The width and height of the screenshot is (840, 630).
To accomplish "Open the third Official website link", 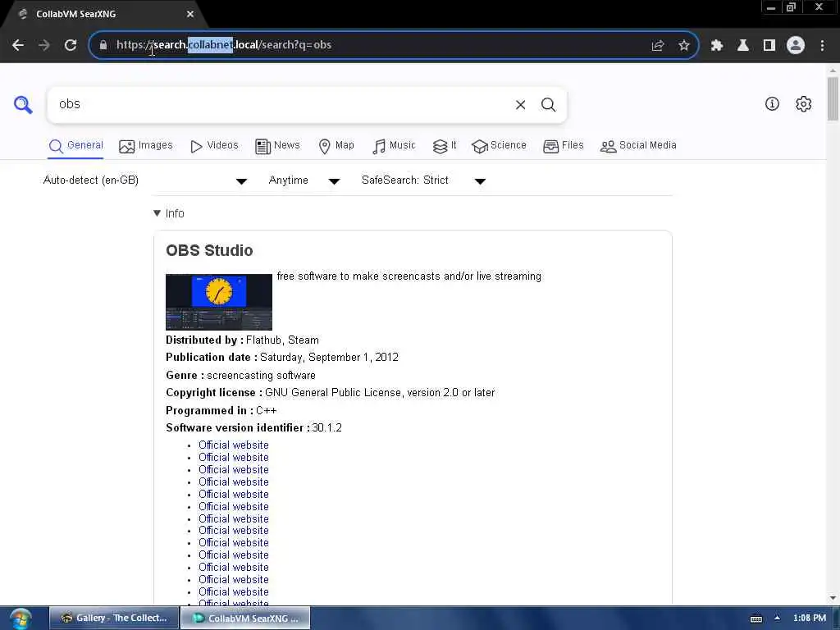I will pos(234,470).
